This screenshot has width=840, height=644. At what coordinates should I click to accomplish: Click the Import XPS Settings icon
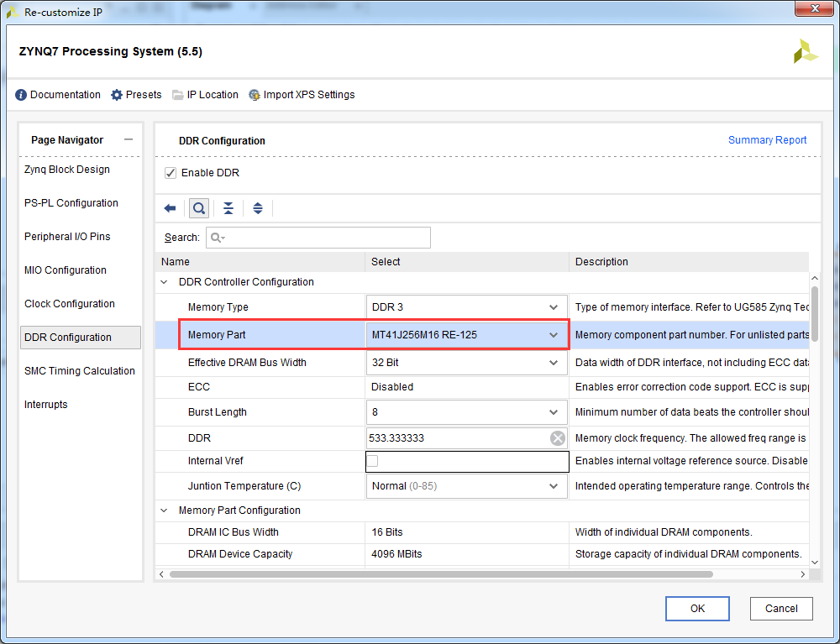click(x=254, y=95)
